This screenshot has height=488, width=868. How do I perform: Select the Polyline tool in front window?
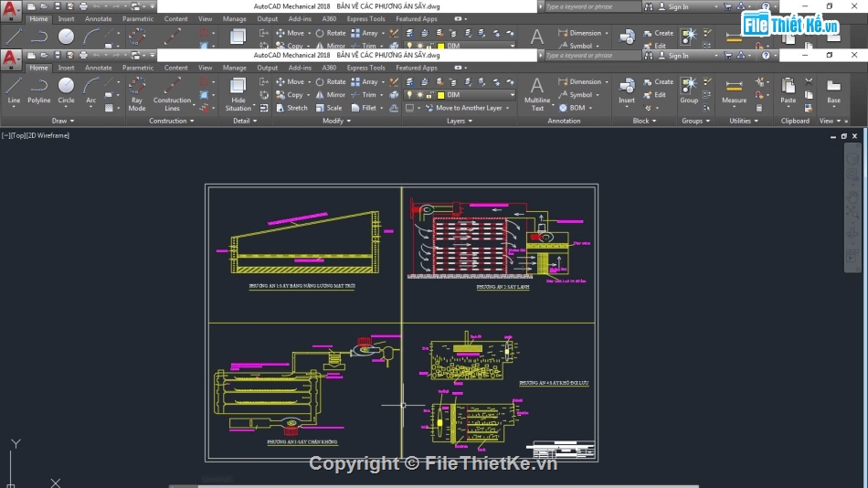(38, 90)
